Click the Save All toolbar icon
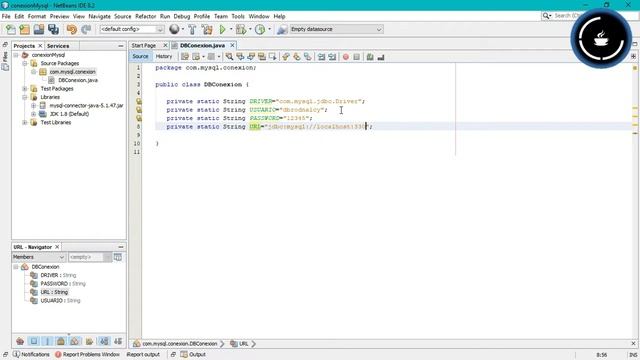Screen dimensions: 640x360 pos(53,29)
